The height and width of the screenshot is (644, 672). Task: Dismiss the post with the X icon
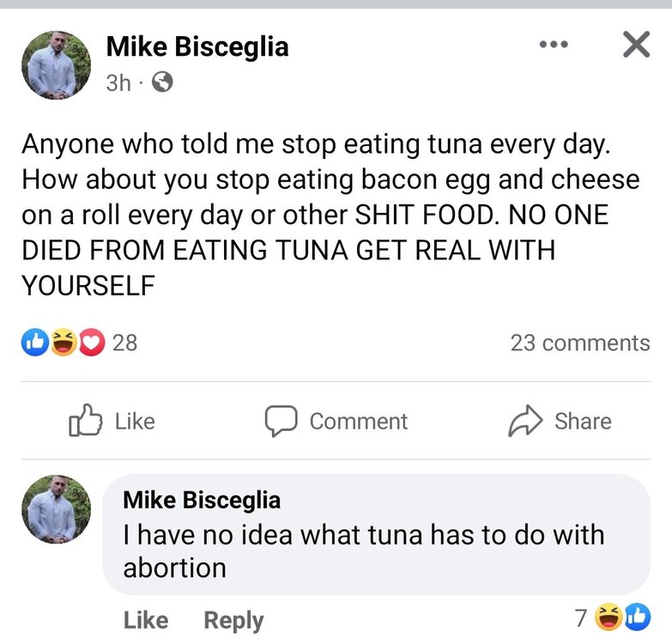point(635,44)
